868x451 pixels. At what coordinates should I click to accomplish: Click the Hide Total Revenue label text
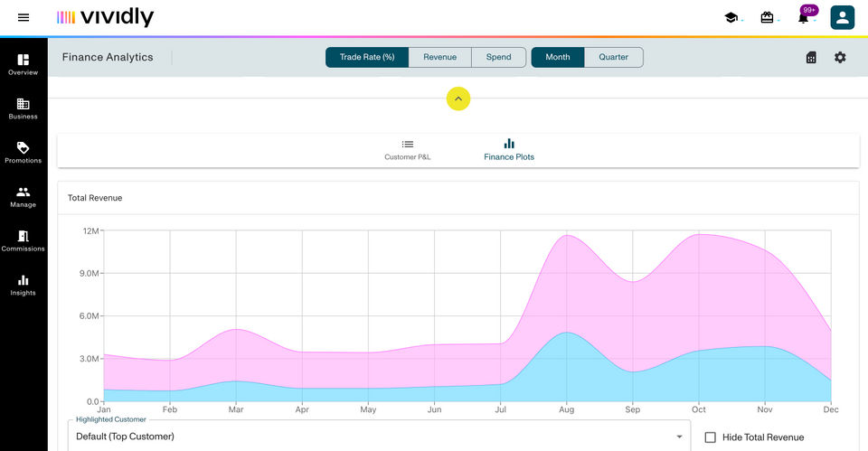click(763, 437)
